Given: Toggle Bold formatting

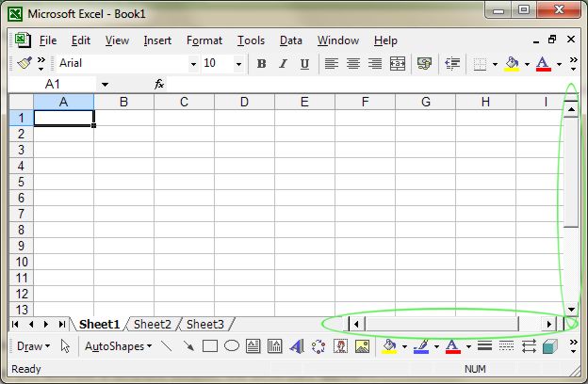Looking at the screenshot, I should point(261,64).
